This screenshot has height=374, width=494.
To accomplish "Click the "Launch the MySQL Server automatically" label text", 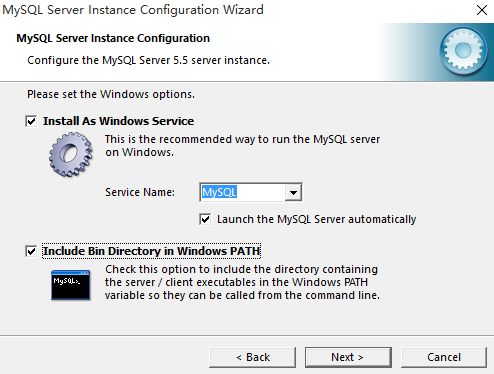I will click(x=316, y=219).
